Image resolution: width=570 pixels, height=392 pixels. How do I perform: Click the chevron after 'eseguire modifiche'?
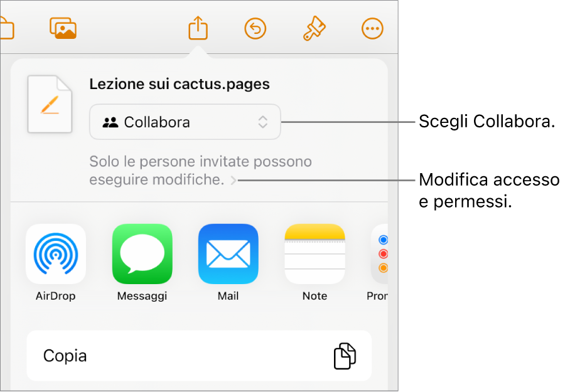point(234,180)
